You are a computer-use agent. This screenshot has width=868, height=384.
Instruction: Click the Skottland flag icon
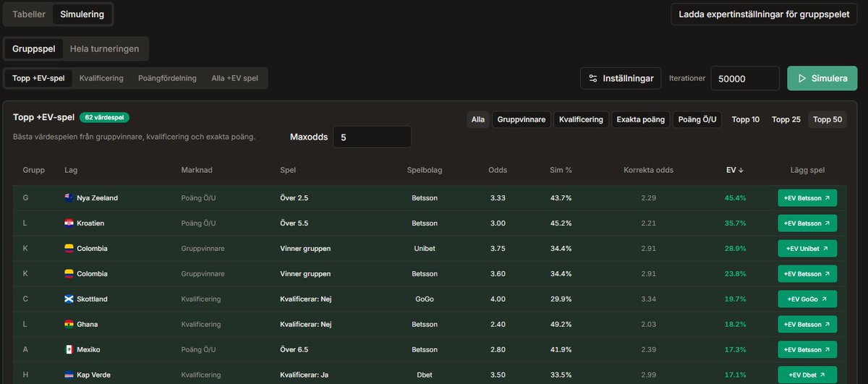click(69, 299)
